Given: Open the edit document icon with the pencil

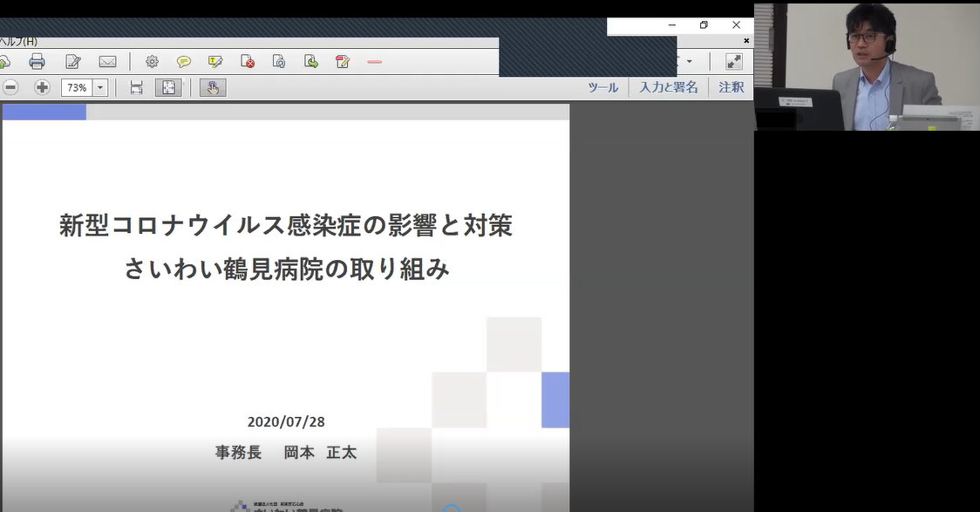Looking at the screenshot, I should (73, 61).
